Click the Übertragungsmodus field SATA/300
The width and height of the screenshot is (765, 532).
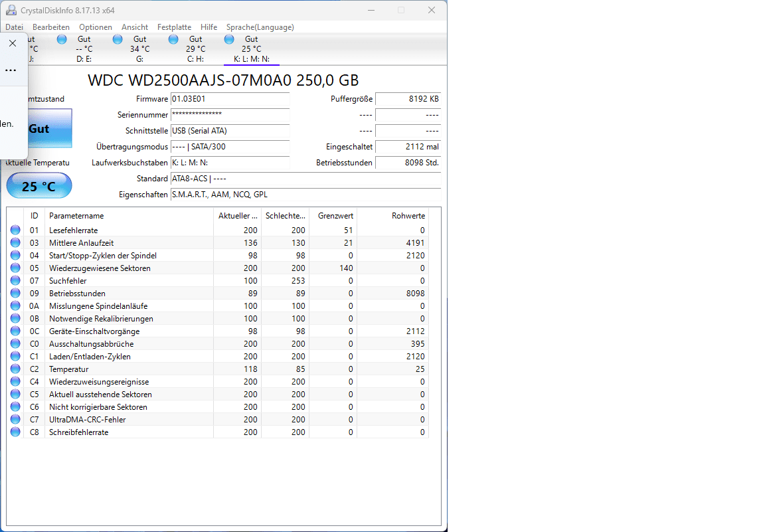pos(230,147)
